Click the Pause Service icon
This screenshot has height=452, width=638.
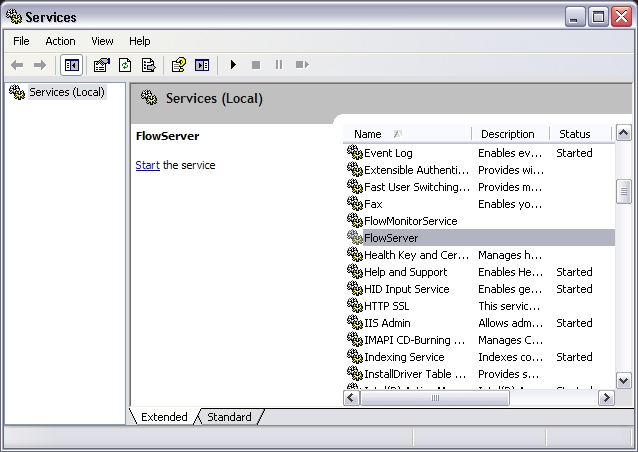[279, 65]
